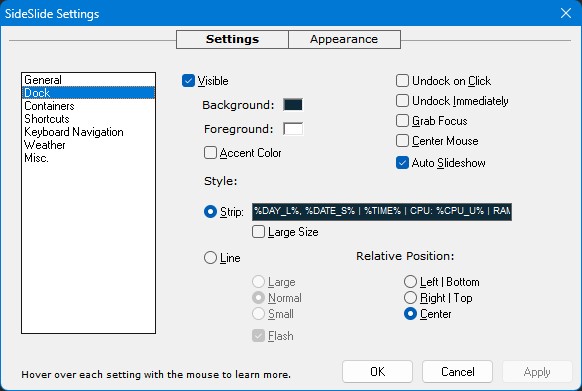
Task: Select the Settings tab
Action: 232,39
